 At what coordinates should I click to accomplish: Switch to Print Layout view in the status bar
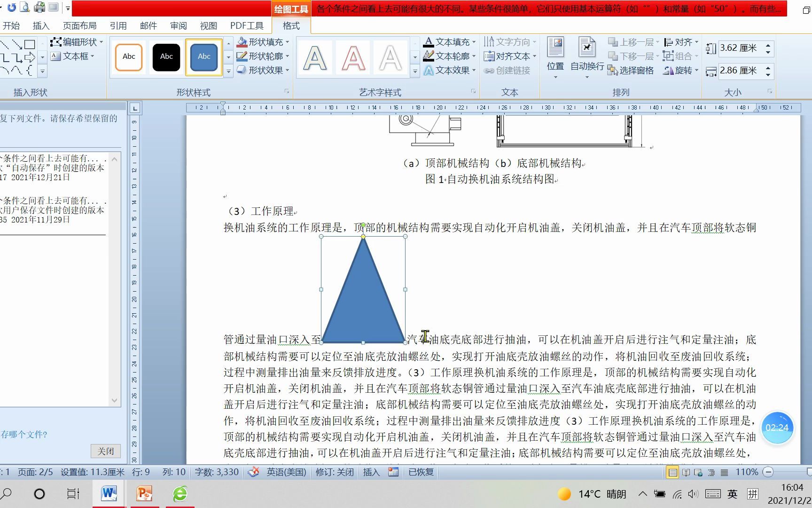tap(672, 472)
